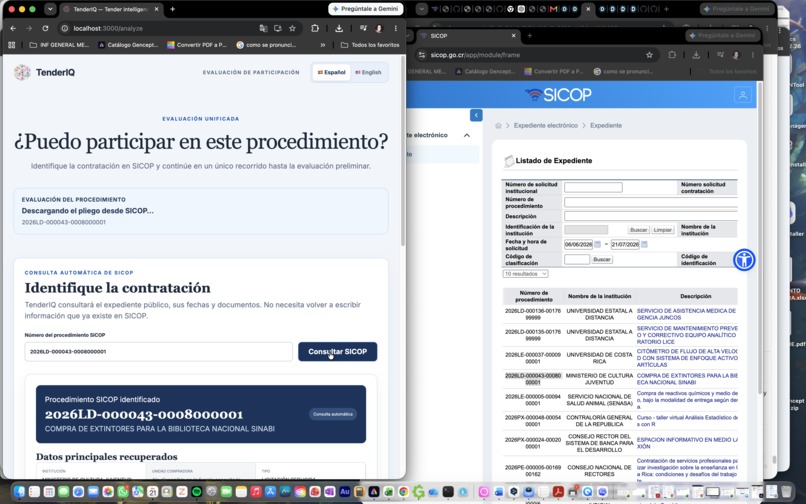
Task: Close the SICOP tab
Action: [513, 35]
